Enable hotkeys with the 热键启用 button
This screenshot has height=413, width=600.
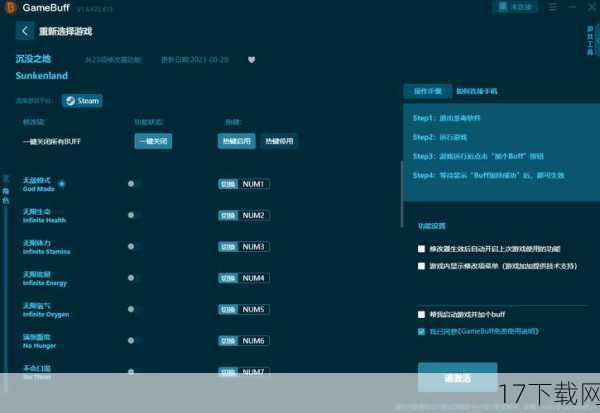[236, 141]
